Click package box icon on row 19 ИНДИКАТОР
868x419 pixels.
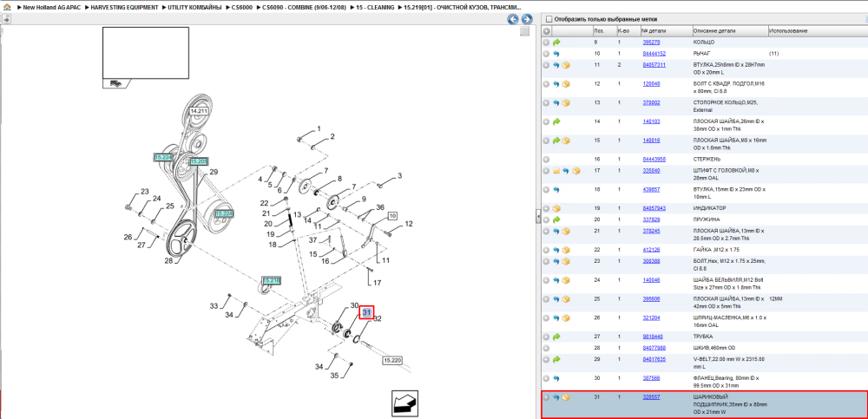pos(556,208)
